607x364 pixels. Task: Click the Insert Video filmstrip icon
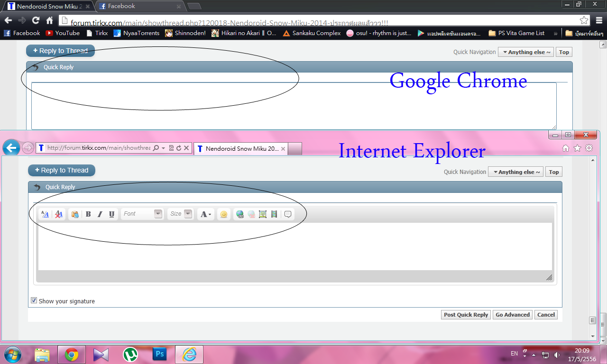click(274, 214)
